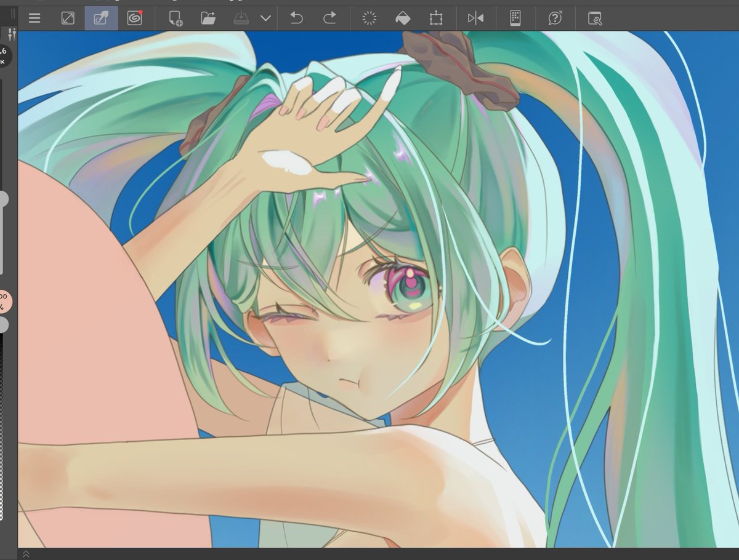Click the Clear layer contents icon
The width and height of the screenshot is (739, 560).
click(x=369, y=18)
